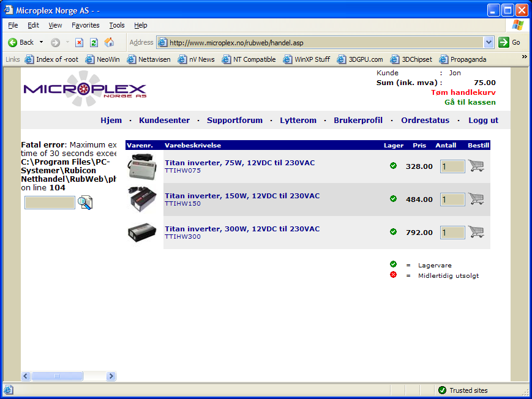The image size is (532, 399).
Task: Open the Propaganda bookmark
Action: pos(463,59)
